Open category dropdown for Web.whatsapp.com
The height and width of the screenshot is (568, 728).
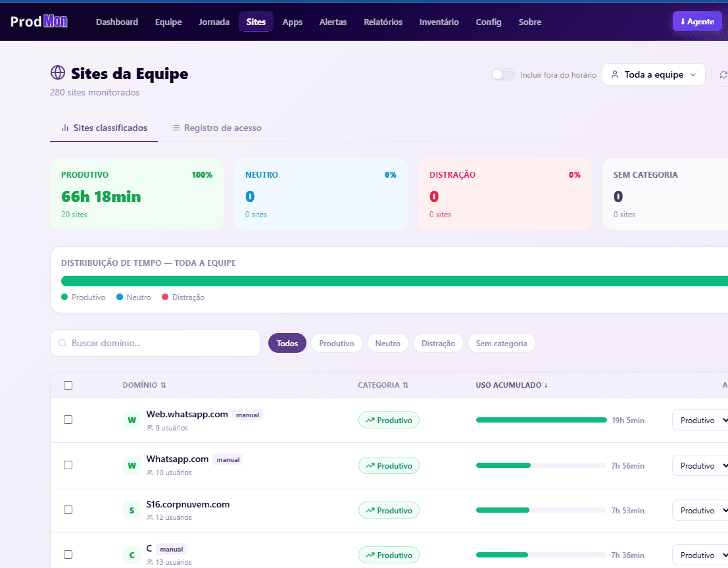point(700,420)
